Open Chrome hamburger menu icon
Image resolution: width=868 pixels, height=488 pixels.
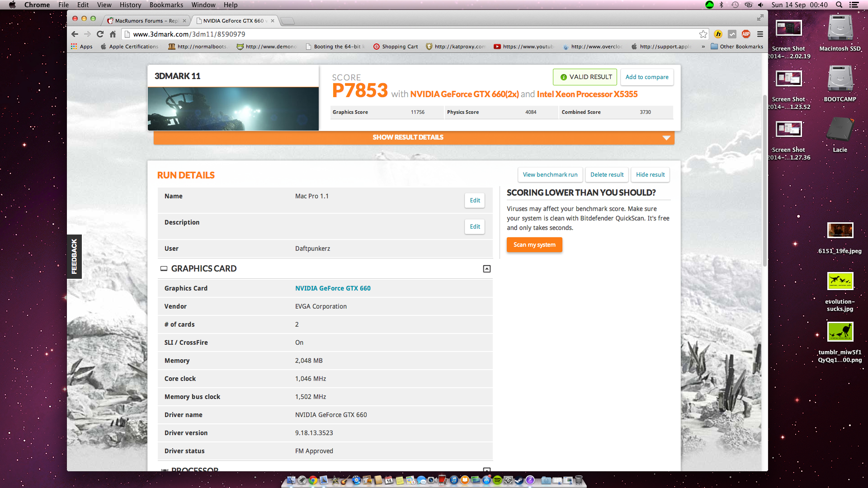(760, 34)
